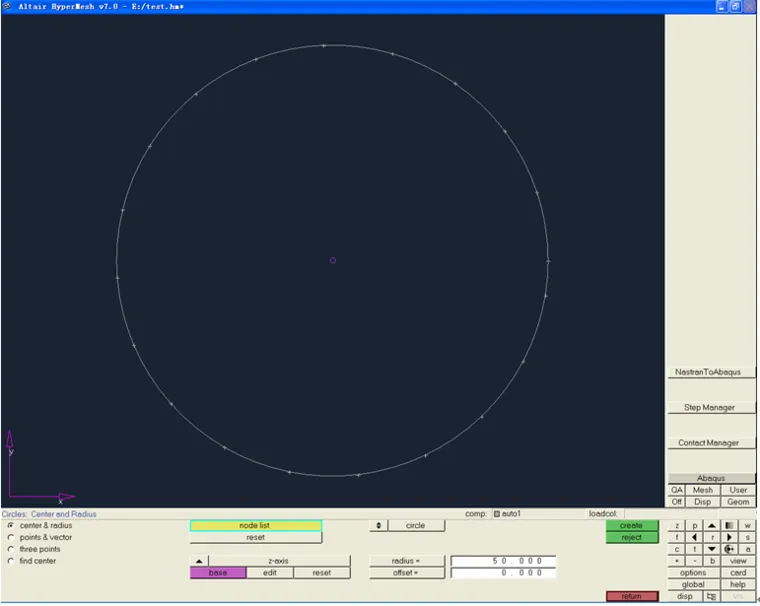
Task: Reset the base node
Action: point(322,573)
